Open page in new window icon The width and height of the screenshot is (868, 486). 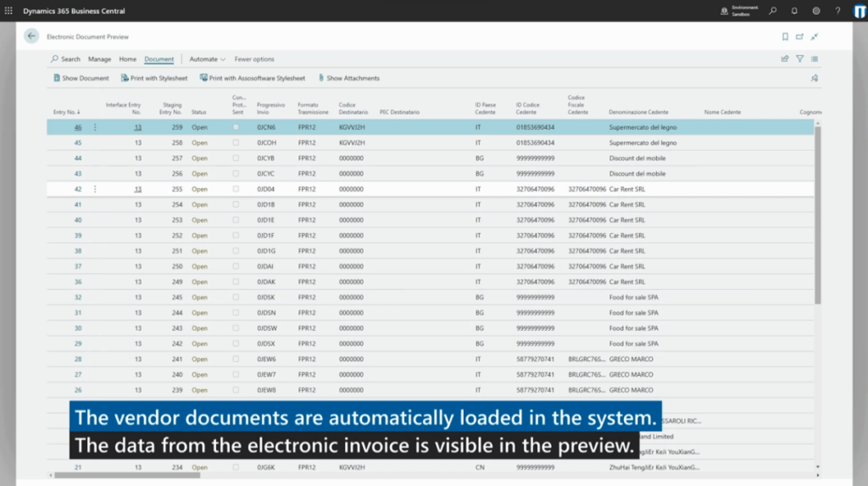[799, 36]
